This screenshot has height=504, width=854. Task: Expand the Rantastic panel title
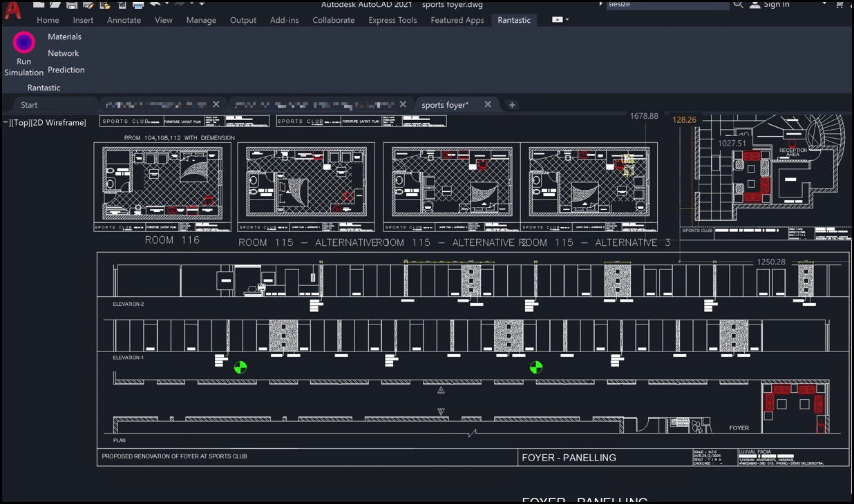(x=44, y=88)
